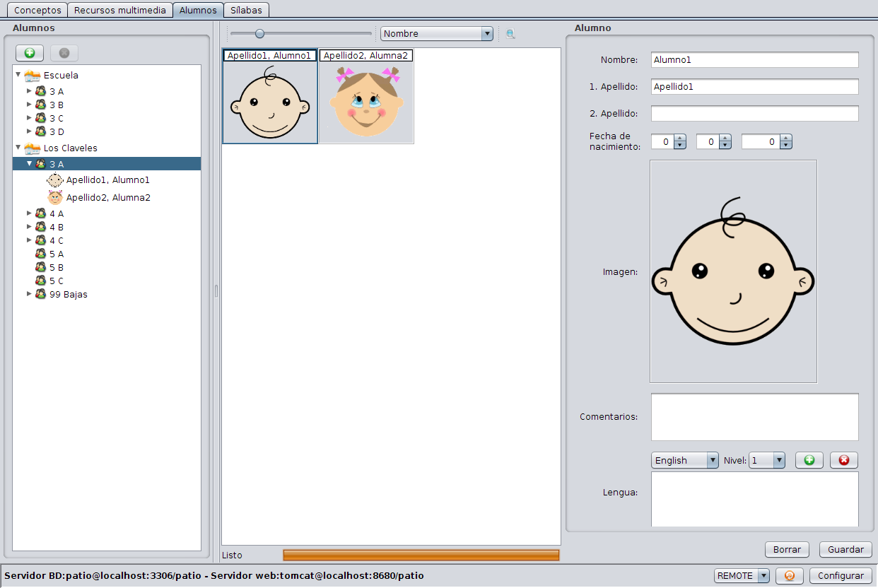Screen dimensions: 878x588
Task: Open the Nombre sort dropdown
Action: pyautogui.click(x=436, y=34)
